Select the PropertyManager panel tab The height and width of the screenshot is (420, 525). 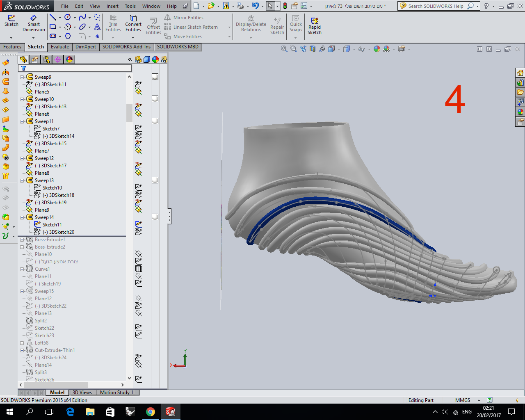35,59
